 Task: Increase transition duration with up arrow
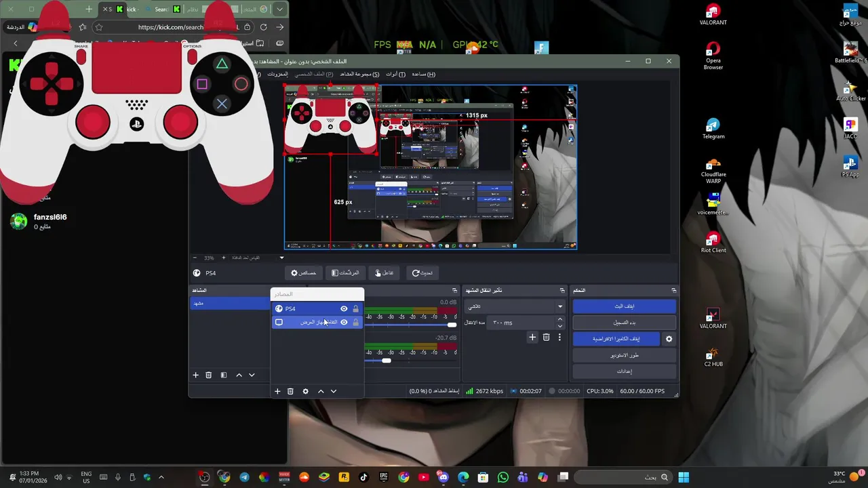click(559, 320)
